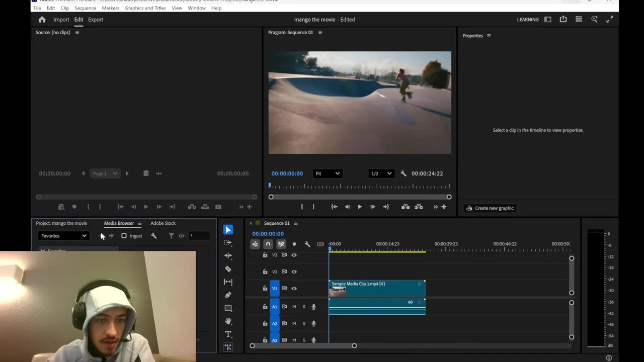Toggle V1 track output visibility
644x362 pixels.
pos(294,289)
